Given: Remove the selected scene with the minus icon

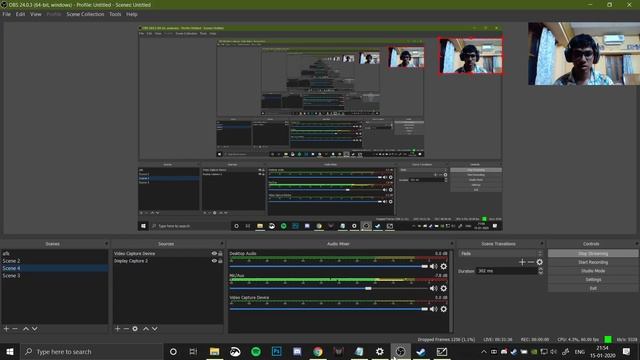Looking at the screenshot, I should (15, 329).
